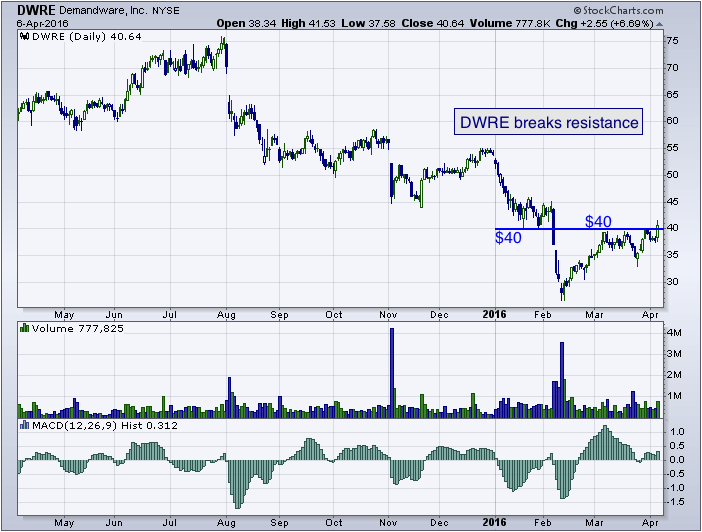The height and width of the screenshot is (532, 702).
Task: Click the small up triangle after Chg value
Action: [659, 24]
